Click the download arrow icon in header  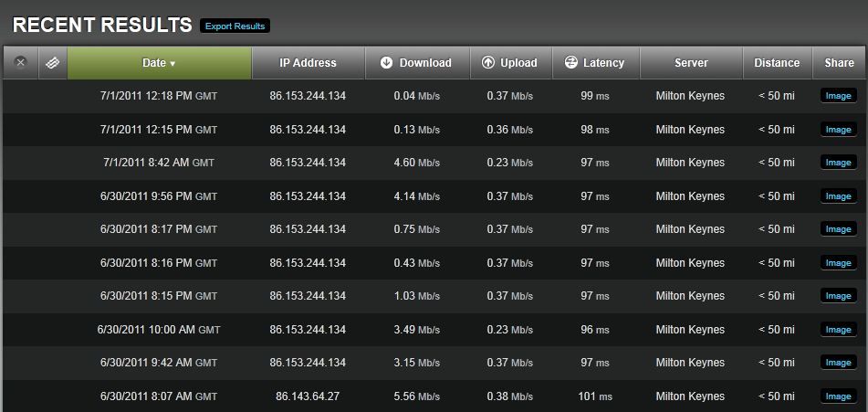386,62
